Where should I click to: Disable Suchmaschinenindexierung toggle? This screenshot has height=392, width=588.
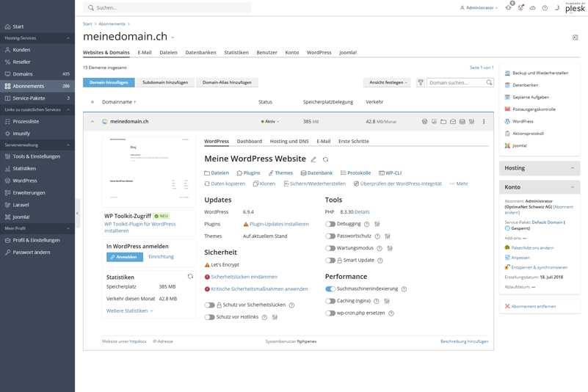coord(330,288)
